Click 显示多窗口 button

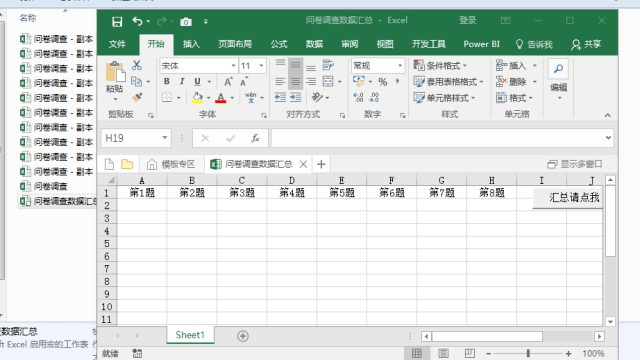tap(575, 164)
